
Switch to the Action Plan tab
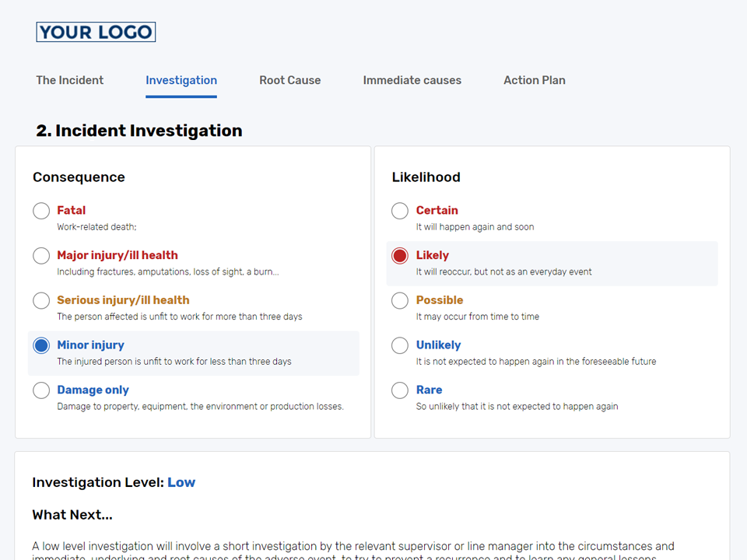pyautogui.click(x=534, y=80)
